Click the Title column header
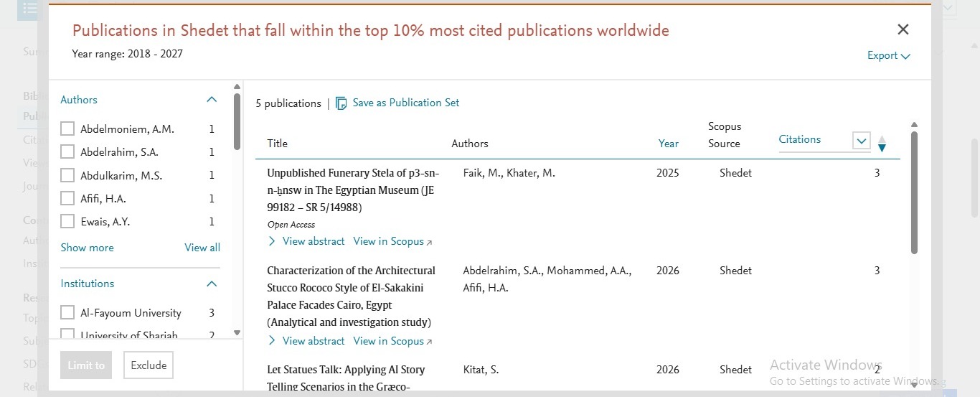 [277, 144]
